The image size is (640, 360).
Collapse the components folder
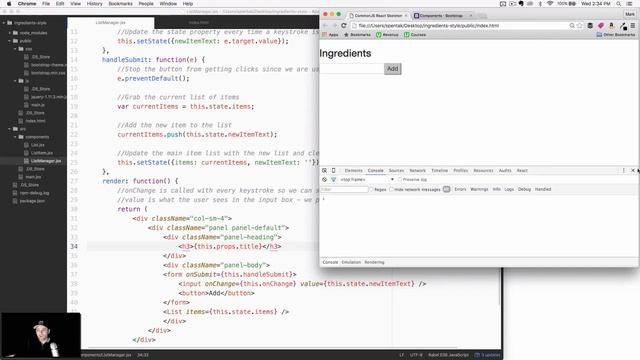click(15, 137)
